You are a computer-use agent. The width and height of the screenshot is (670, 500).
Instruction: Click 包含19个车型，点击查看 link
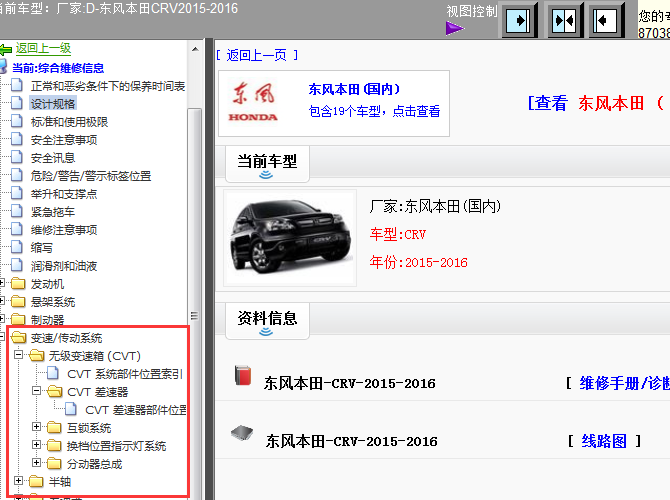point(374,111)
